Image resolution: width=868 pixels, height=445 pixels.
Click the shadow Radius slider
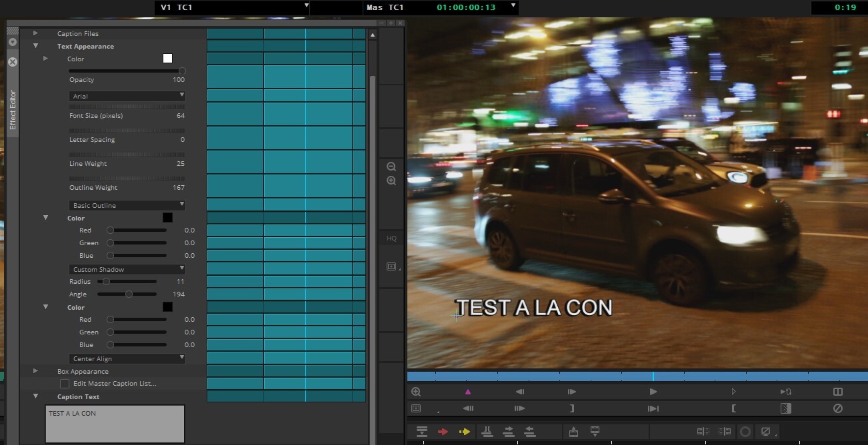coord(127,281)
